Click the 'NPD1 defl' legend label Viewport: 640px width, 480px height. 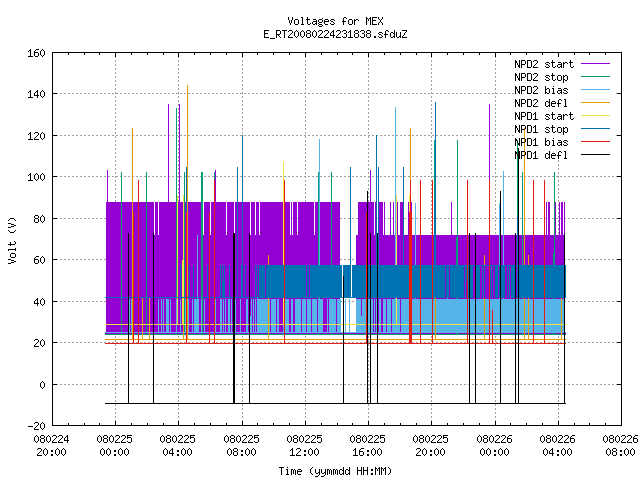click(541, 155)
